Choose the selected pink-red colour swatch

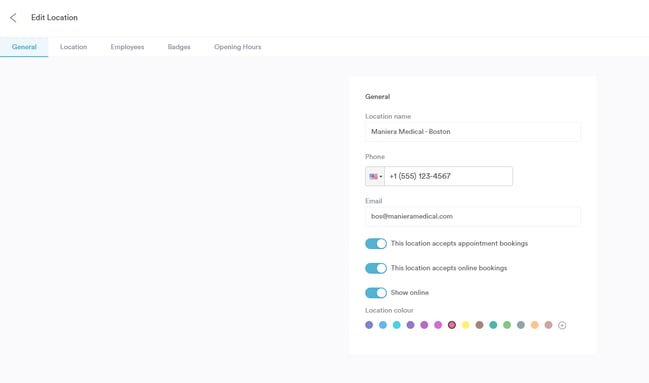tap(452, 325)
